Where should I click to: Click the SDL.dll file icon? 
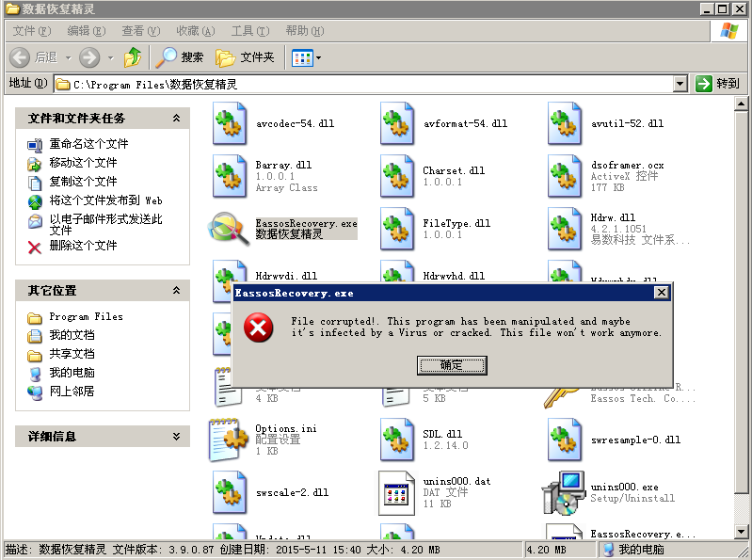(397, 440)
